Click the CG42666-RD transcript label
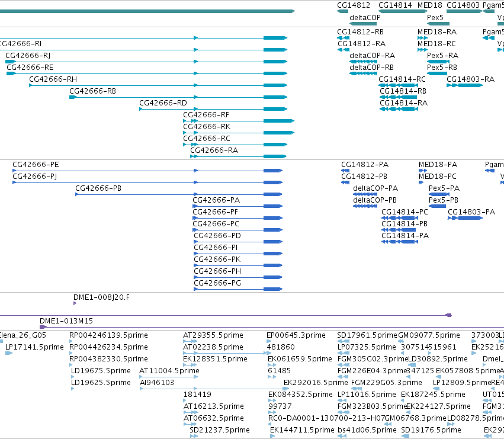Screen dimensions: 504x439 163,103
